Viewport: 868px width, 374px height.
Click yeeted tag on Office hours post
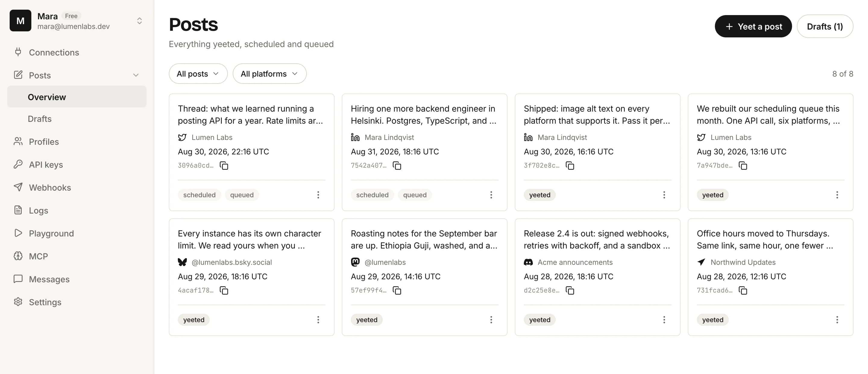tap(712, 320)
